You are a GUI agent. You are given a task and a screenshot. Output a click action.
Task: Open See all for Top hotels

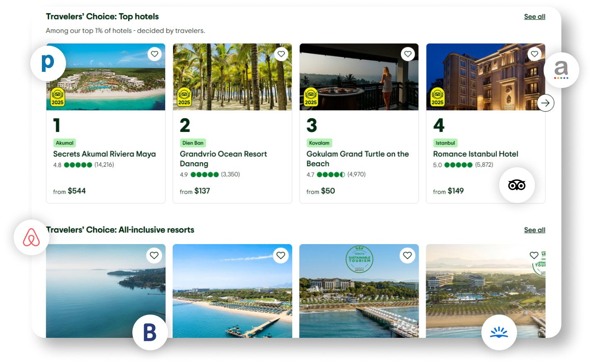pos(534,17)
